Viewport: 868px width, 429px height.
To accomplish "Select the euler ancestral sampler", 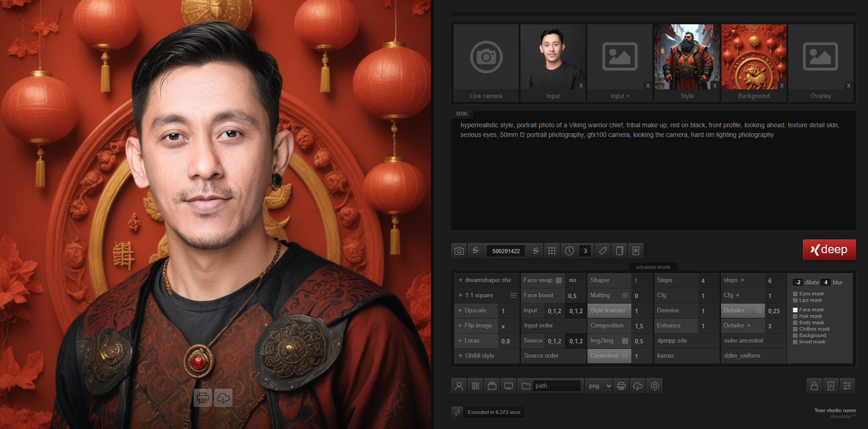I will [x=754, y=341].
